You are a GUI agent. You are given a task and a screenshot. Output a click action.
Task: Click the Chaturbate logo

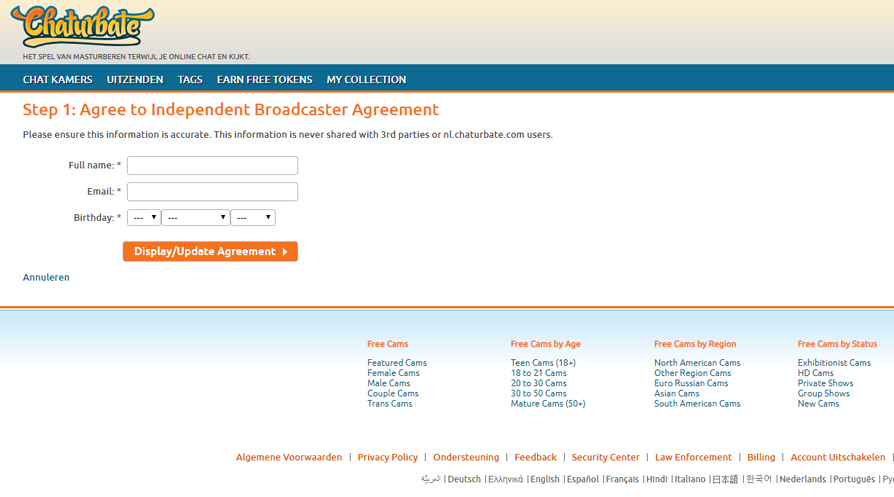pos(82,27)
